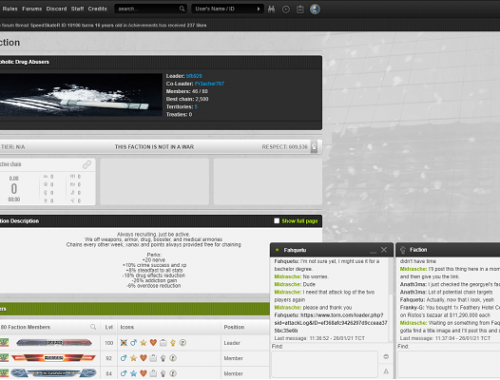Image resolution: width=500 pixels, height=380 pixels.
Task: Search faction members with magnifier icon
Action: pyautogui.click(x=93, y=327)
